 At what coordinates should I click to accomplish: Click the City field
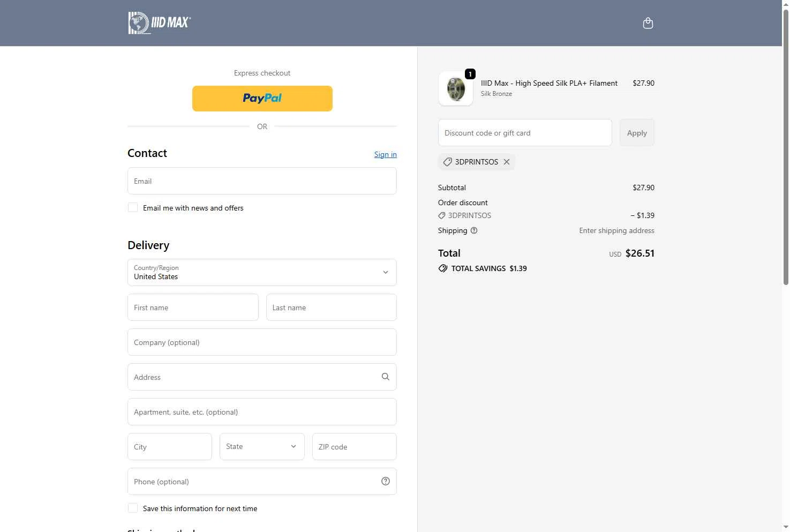[x=170, y=446]
